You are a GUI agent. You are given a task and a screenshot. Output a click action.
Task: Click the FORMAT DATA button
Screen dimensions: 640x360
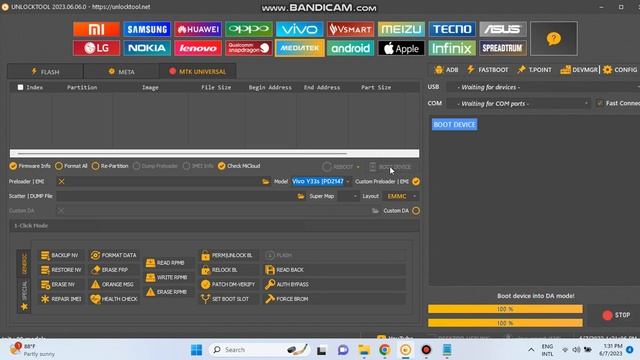pyautogui.click(x=113, y=255)
